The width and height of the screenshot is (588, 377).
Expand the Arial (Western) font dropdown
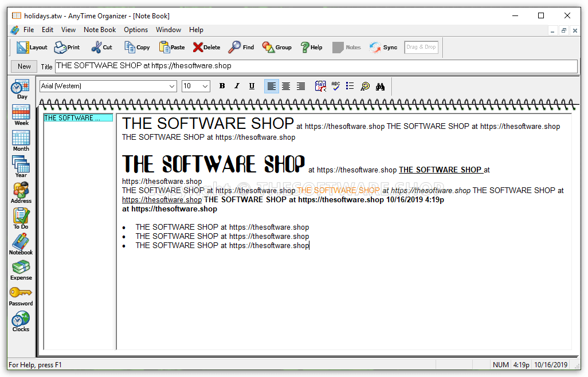(172, 86)
